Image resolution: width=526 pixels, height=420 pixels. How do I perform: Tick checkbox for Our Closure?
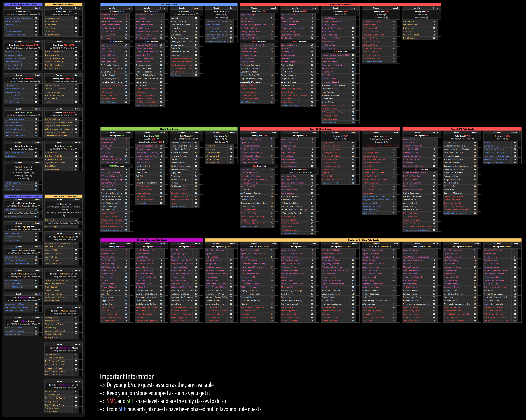coord(201,75)
